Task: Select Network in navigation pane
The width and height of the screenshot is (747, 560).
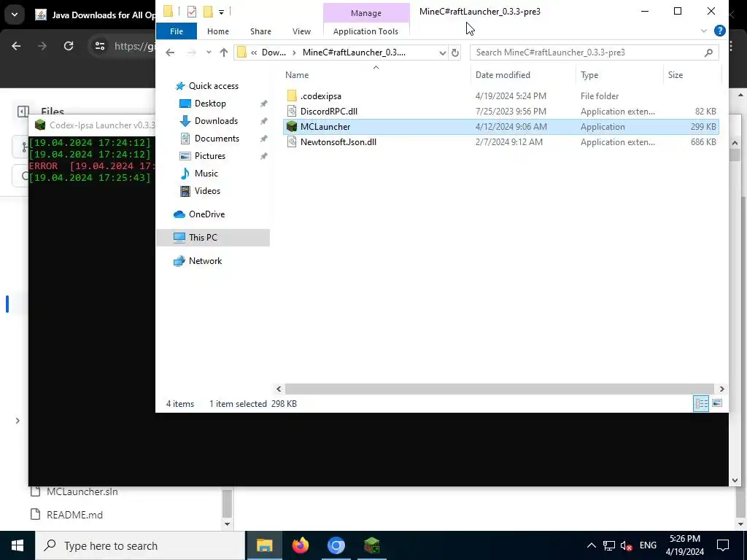Action: pos(205,261)
